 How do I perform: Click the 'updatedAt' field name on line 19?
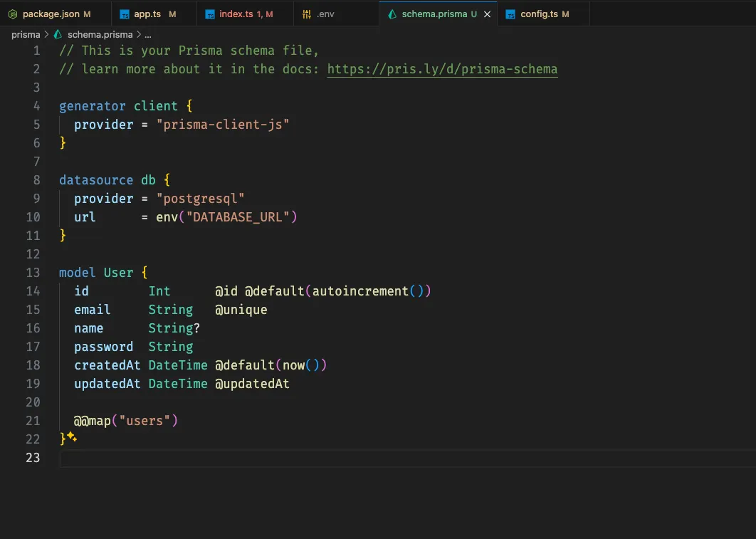[x=107, y=384]
